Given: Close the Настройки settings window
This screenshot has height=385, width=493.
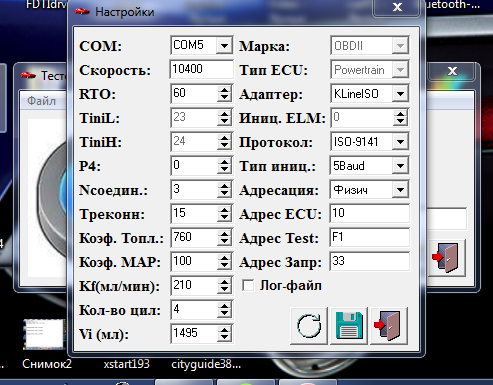Looking at the screenshot, I should (396, 7).
